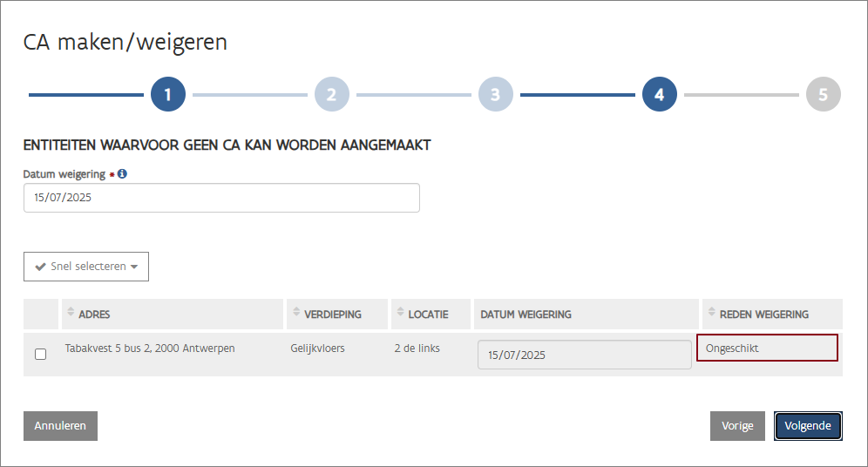Sort table by Locatie column arrows
This screenshot has height=467, width=868.
click(x=400, y=314)
